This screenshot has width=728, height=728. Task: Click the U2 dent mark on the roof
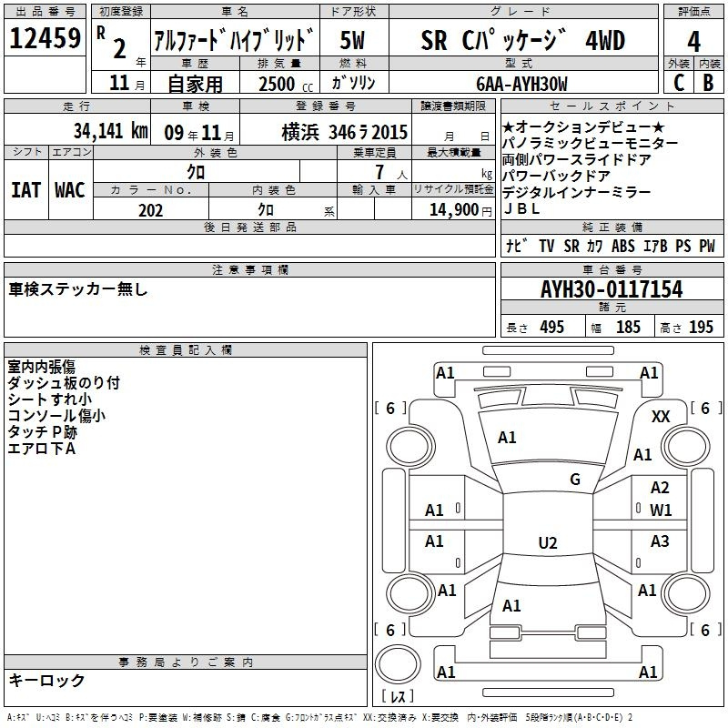point(547,543)
